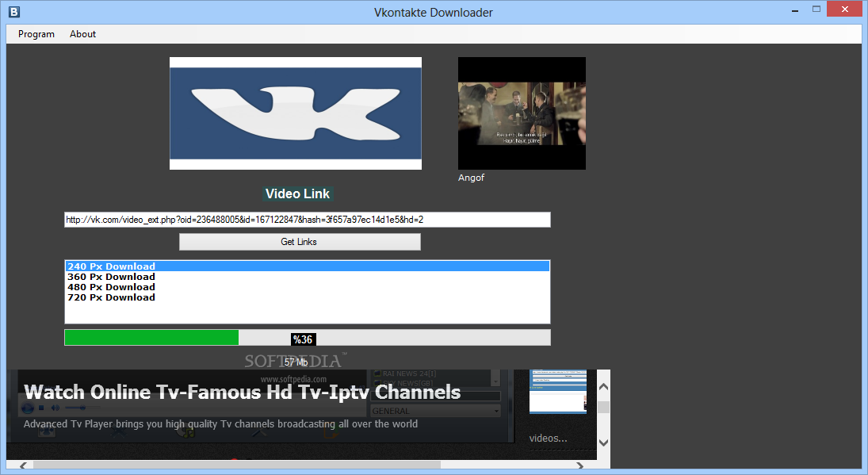Click the horizontal scrollbar thumb
This screenshot has height=475, width=868.
point(237,465)
